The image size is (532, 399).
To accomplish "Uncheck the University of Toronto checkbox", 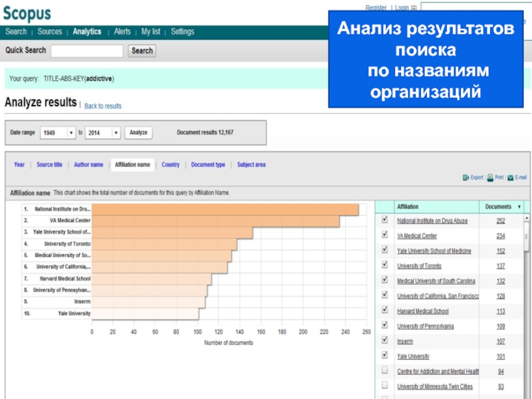I will pyautogui.click(x=384, y=265).
